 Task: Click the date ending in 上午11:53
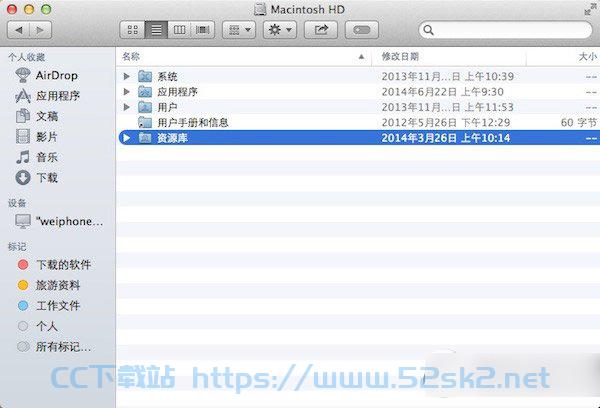[448, 107]
